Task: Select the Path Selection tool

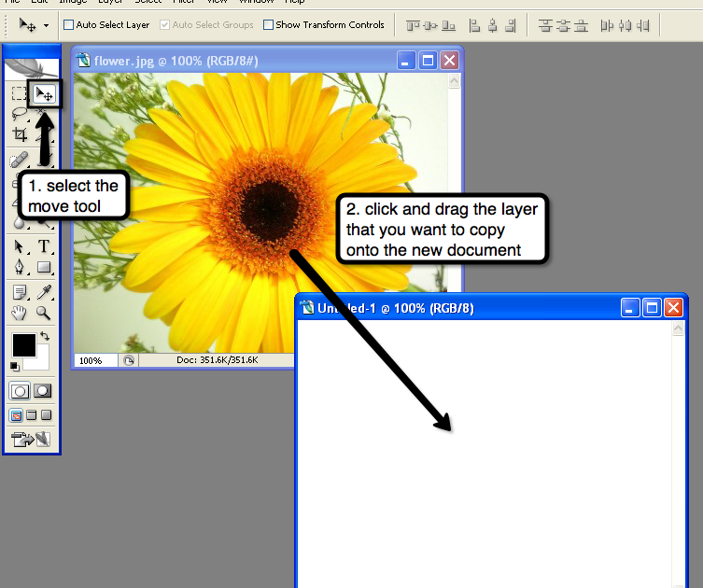Action: tap(19, 246)
